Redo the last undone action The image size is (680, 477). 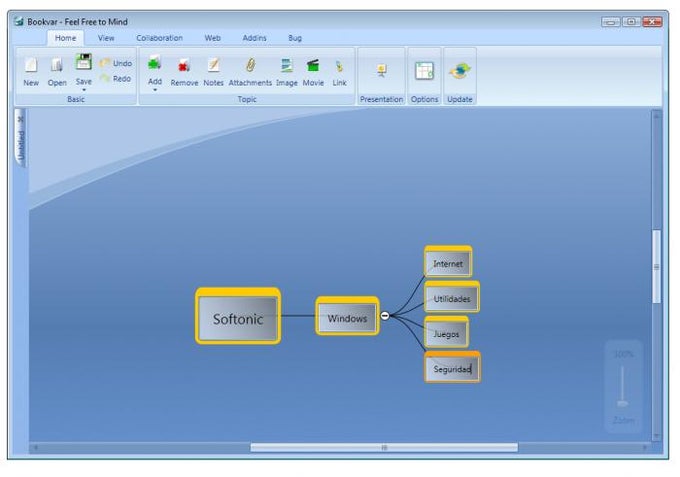click(116, 78)
